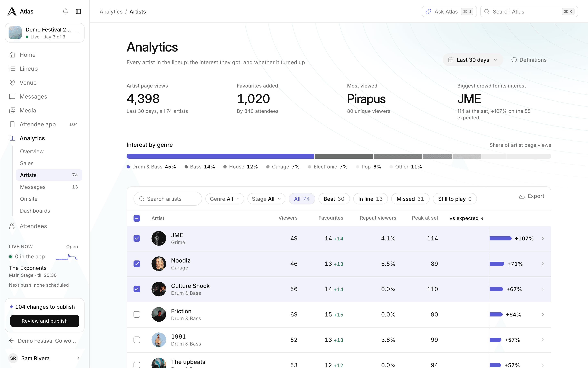The height and width of the screenshot is (368, 588).
Task: Click back arrow to Demo Festival Co workspace
Action: [x=11, y=341]
